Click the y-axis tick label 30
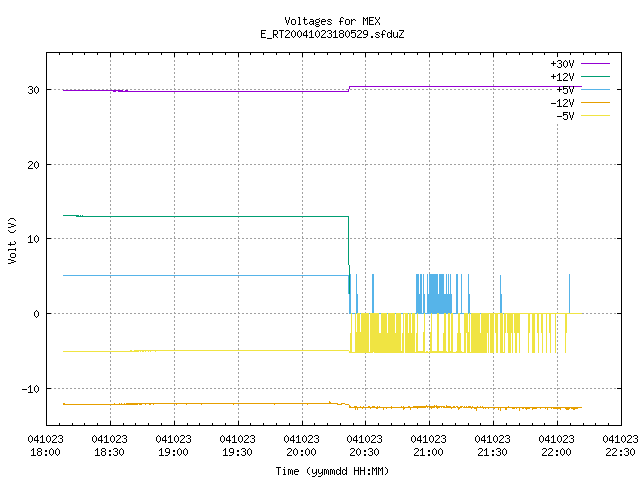This screenshot has height=480, width=640. [x=33, y=90]
